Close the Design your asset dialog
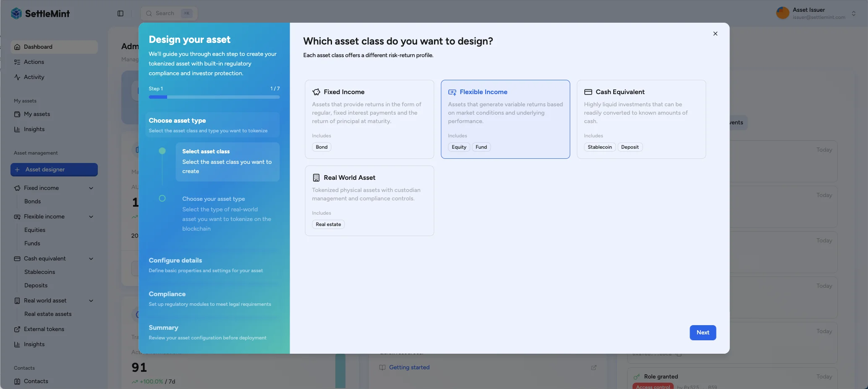Viewport: 868px width, 389px height. point(715,34)
